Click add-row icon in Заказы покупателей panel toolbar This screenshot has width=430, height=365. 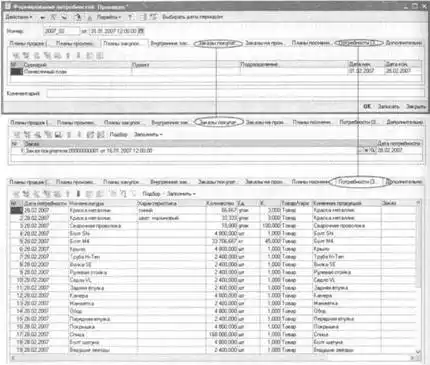tap(16, 135)
